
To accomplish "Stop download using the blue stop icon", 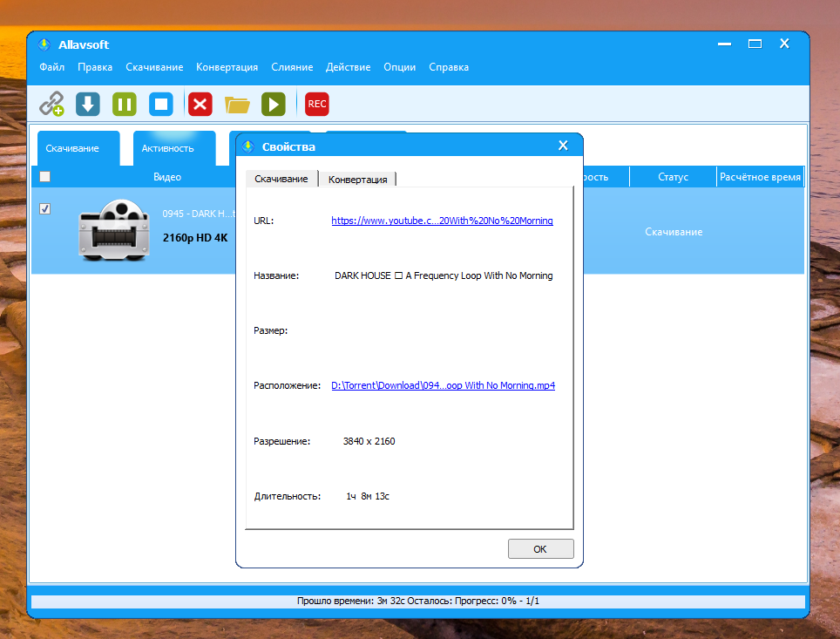I will coord(161,105).
